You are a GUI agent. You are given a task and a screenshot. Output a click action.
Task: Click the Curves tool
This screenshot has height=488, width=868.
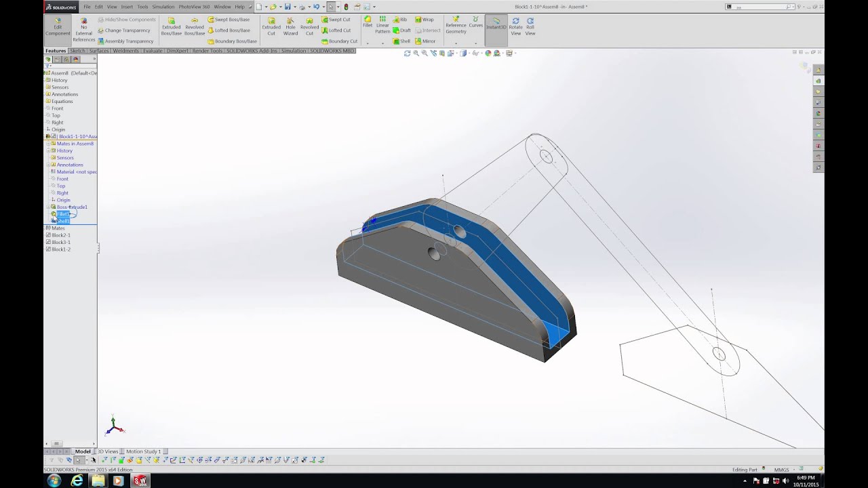coord(476,22)
